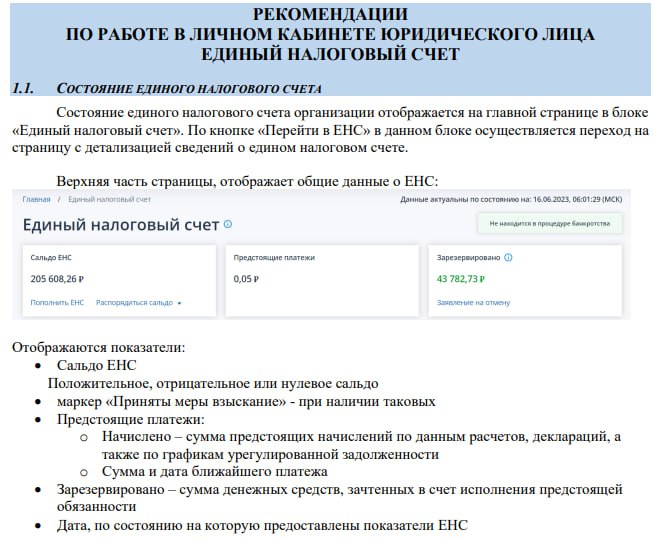This screenshot has width=665, height=539.
Task: Expand the Распорядиться сальдо dropdown
Action: [139, 302]
